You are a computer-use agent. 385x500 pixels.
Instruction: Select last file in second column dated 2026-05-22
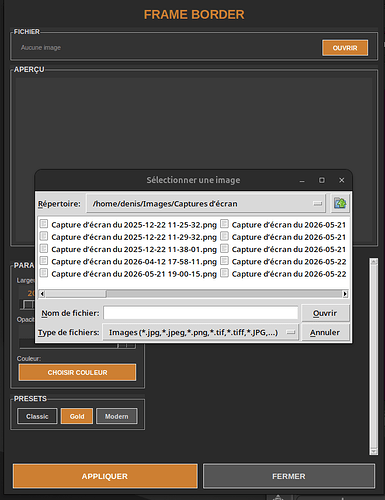tap(289, 274)
